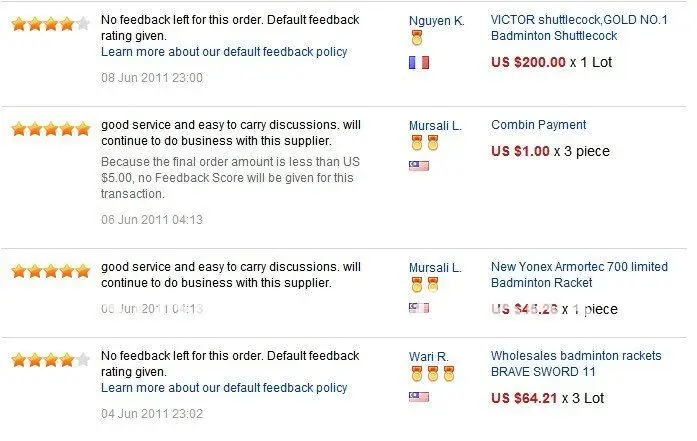Click the medal badges under Mursali L. in the Combin Payment row

click(x=425, y=143)
